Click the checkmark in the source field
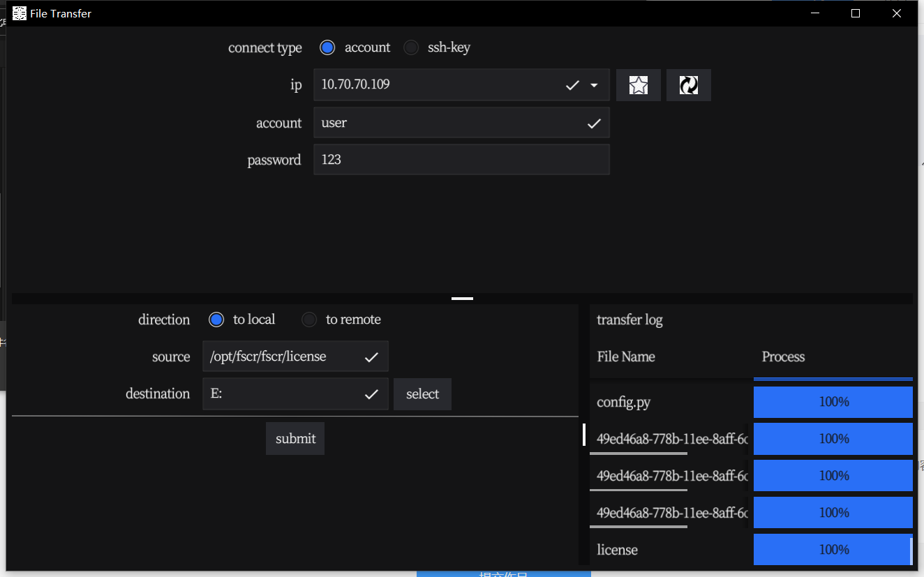The width and height of the screenshot is (924, 577). click(x=371, y=357)
